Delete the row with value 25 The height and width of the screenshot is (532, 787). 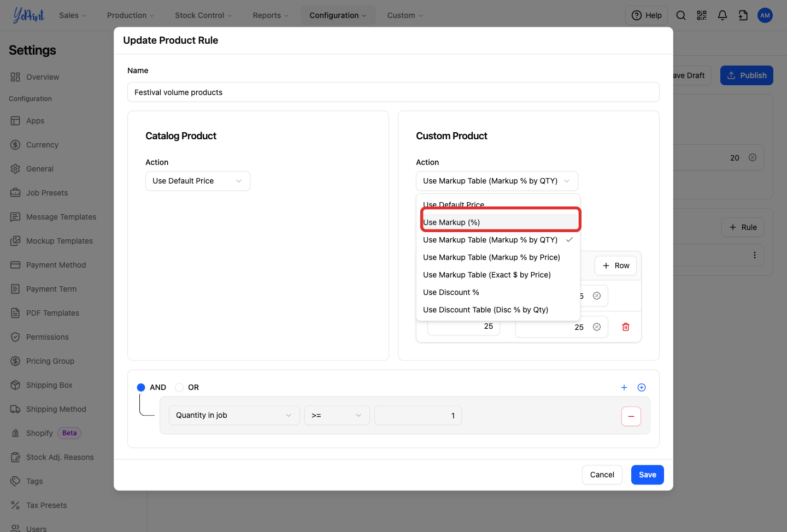pos(626,327)
